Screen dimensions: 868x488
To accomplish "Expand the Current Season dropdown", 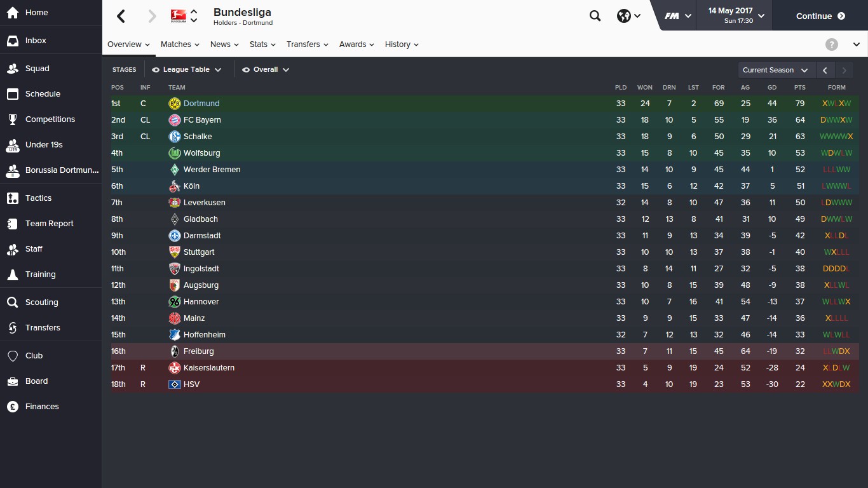I will click(x=775, y=70).
